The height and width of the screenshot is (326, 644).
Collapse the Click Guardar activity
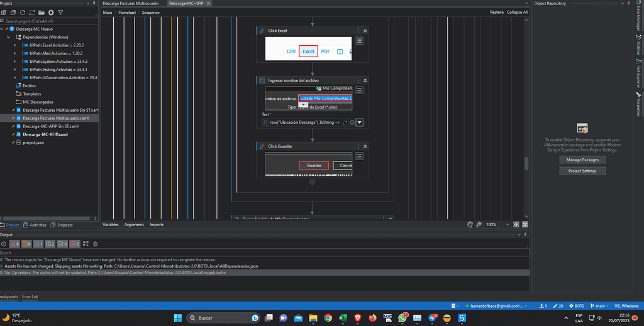365,146
